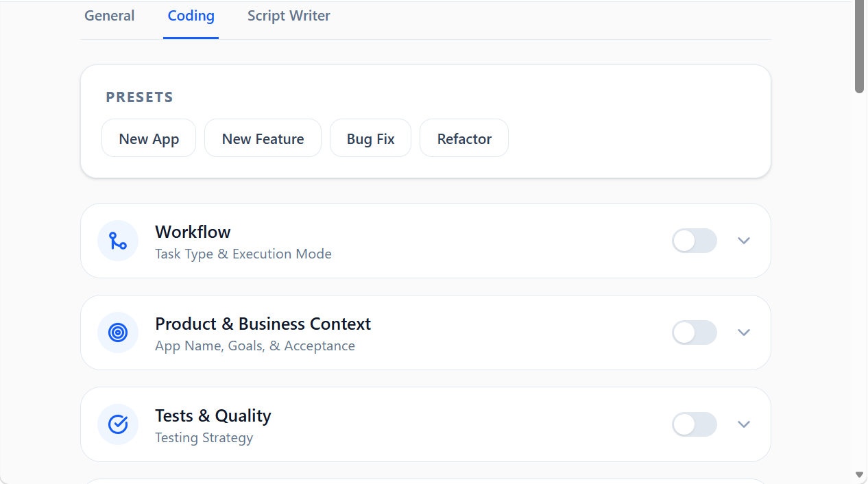
Task: Expand the Workflow section
Action: [x=744, y=241]
